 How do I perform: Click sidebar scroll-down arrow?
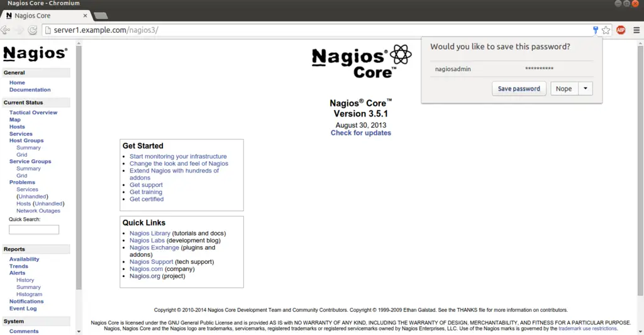[x=79, y=331]
